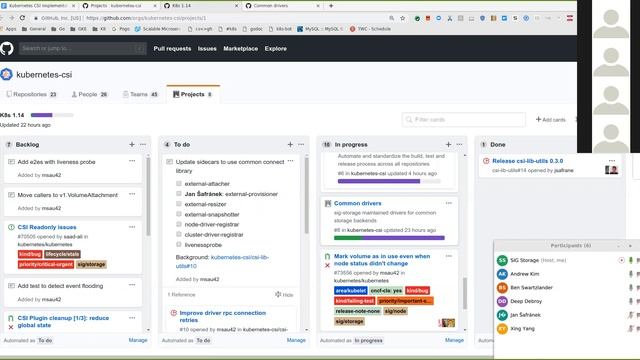Add a card to To do column

(290, 144)
